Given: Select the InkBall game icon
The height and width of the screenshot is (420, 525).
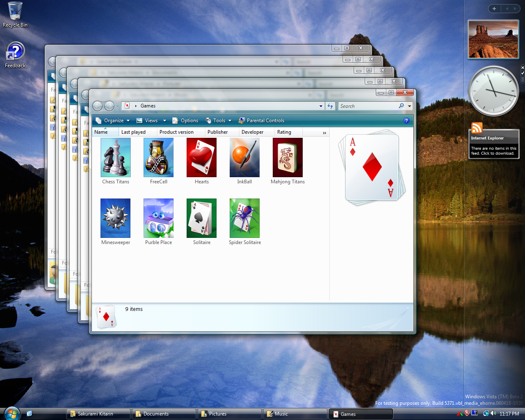Looking at the screenshot, I should (x=244, y=157).
